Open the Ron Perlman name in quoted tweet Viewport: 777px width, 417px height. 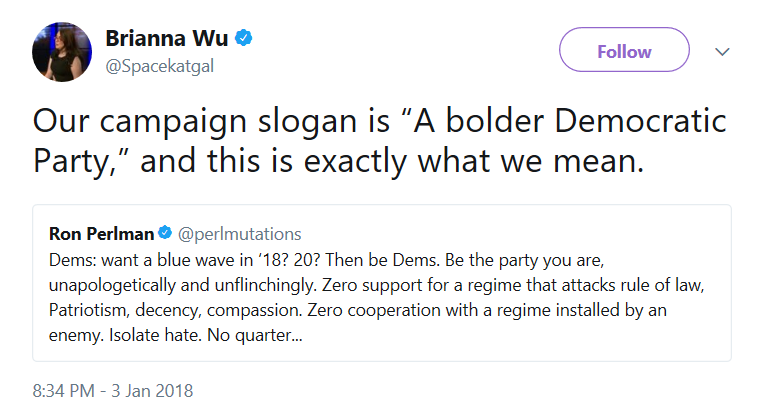(102, 234)
